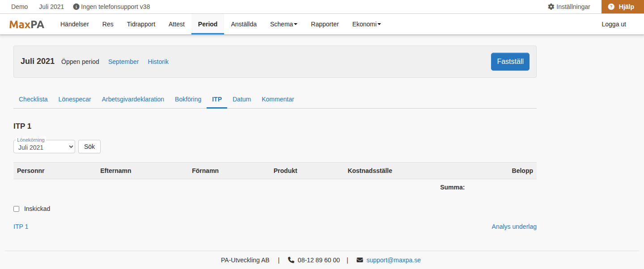The image size is (644, 269).
Task: Go to the Tidrapport page
Action: [141, 24]
